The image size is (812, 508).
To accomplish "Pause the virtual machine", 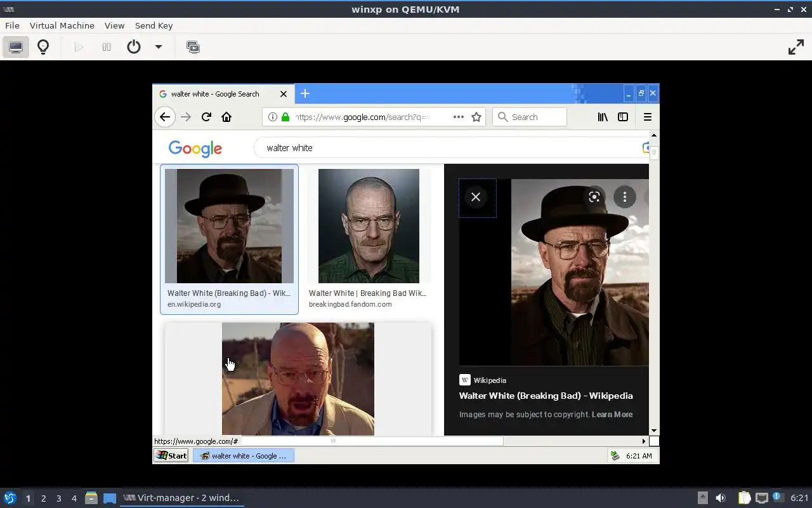I will coord(107,47).
